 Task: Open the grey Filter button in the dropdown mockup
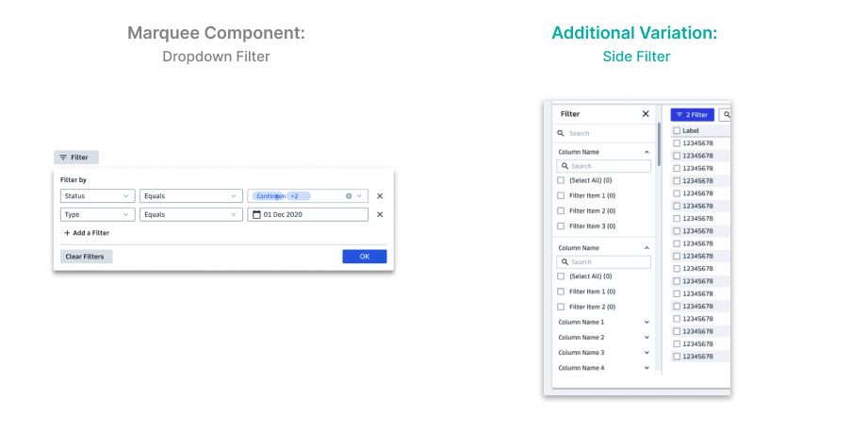click(76, 158)
